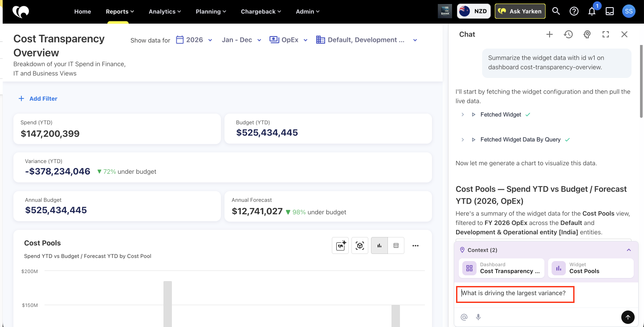The image size is (644, 327).
Task: Click the building icon beside Default, Development
Action: 320,40
